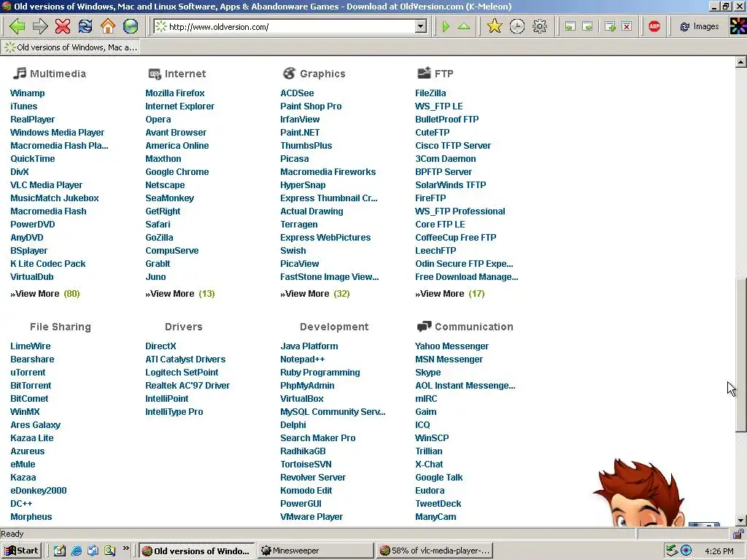Click the scrollbar up arrow

(741, 62)
